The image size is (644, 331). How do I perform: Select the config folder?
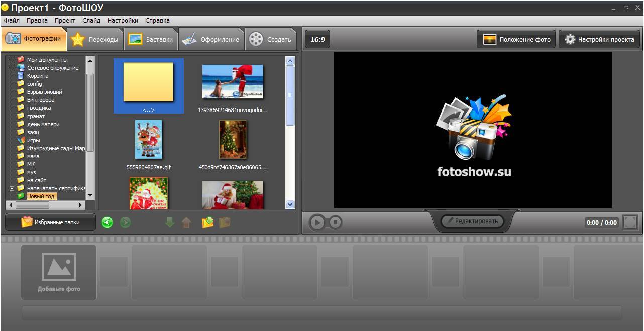click(34, 84)
